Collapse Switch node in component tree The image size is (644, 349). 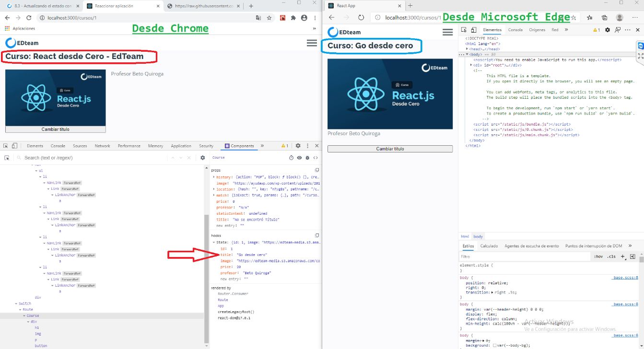[x=16, y=303]
